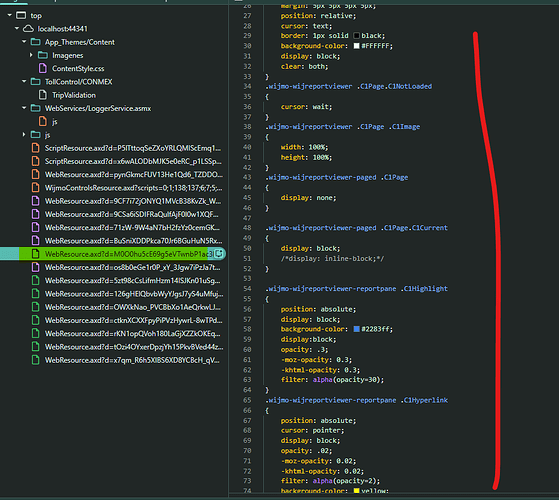Click the cloud icon beside localhost:44341
This screenshot has width=559, height=500.
(29, 29)
